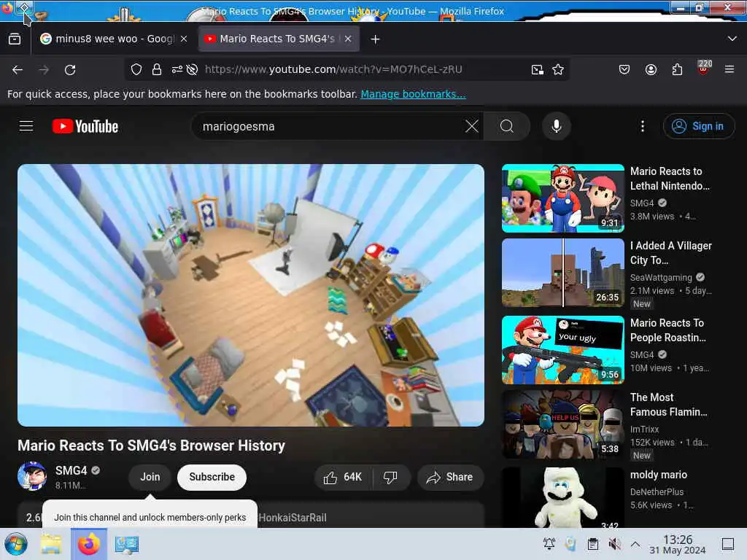The width and height of the screenshot is (747, 560).
Task: Open tracking protection shield icon
Action: tap(136, 69)
